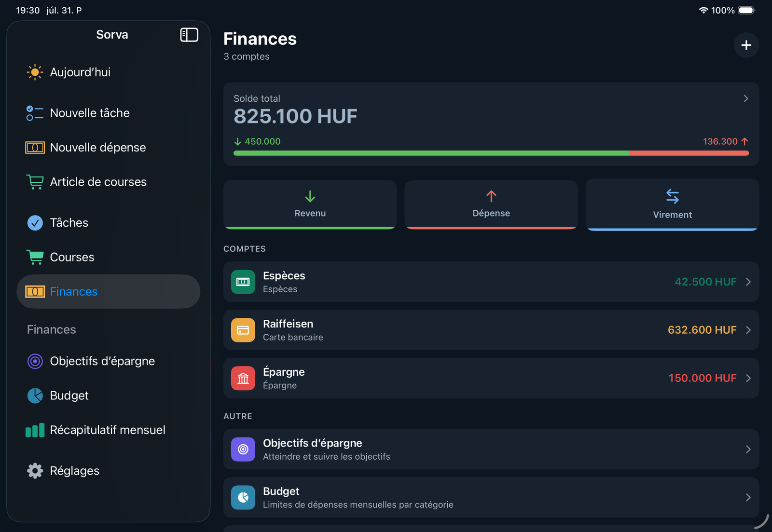Screen dimensions: 772x532
Task: Click the 150.000 HUF balance
Action: pyautogui.click(x=703, y=379)
